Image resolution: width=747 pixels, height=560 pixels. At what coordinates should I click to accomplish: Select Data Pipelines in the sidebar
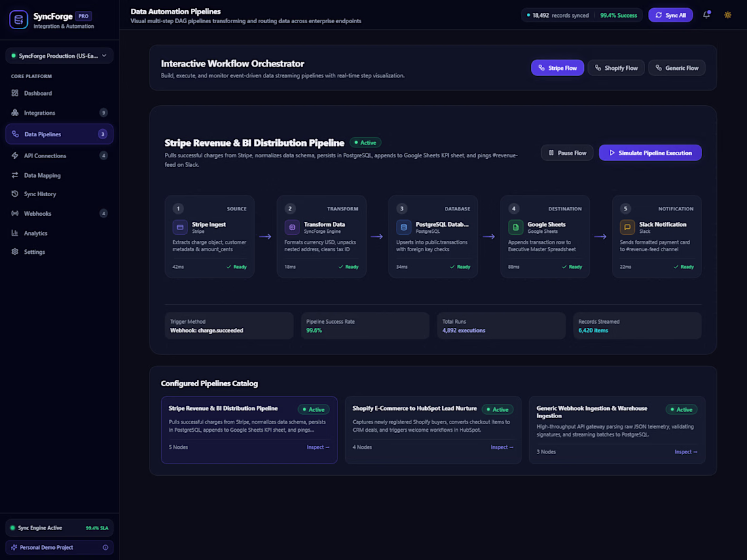click(x=60, y=134)
